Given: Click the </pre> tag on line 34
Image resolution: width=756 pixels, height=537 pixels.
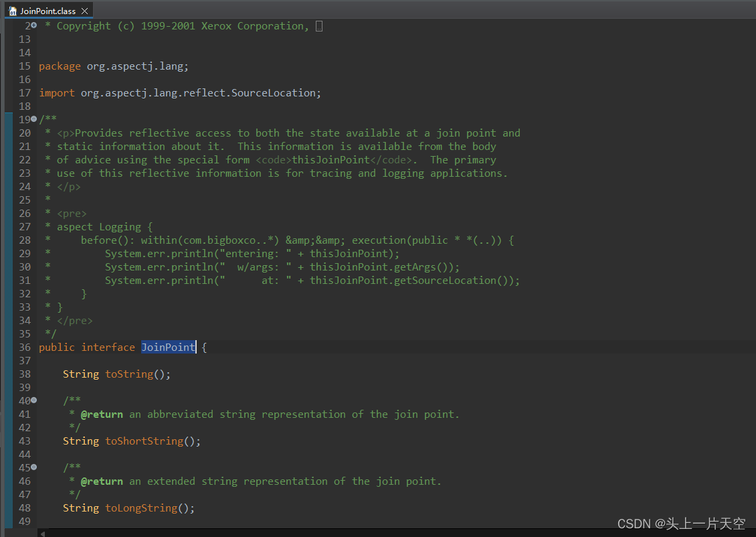Looking at the screenshot, I should (x=75, y=320).
